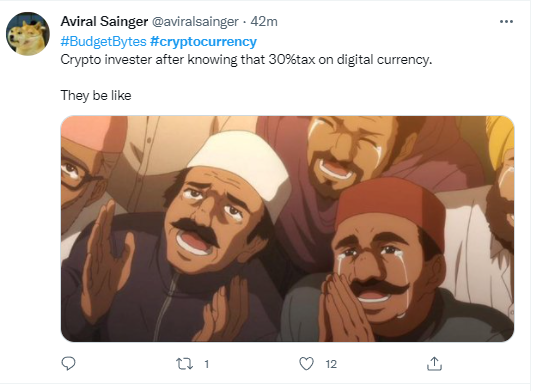This screenshot has width=534, height=391.
Task: View the likes count showing 12
Action: point(331,364)
